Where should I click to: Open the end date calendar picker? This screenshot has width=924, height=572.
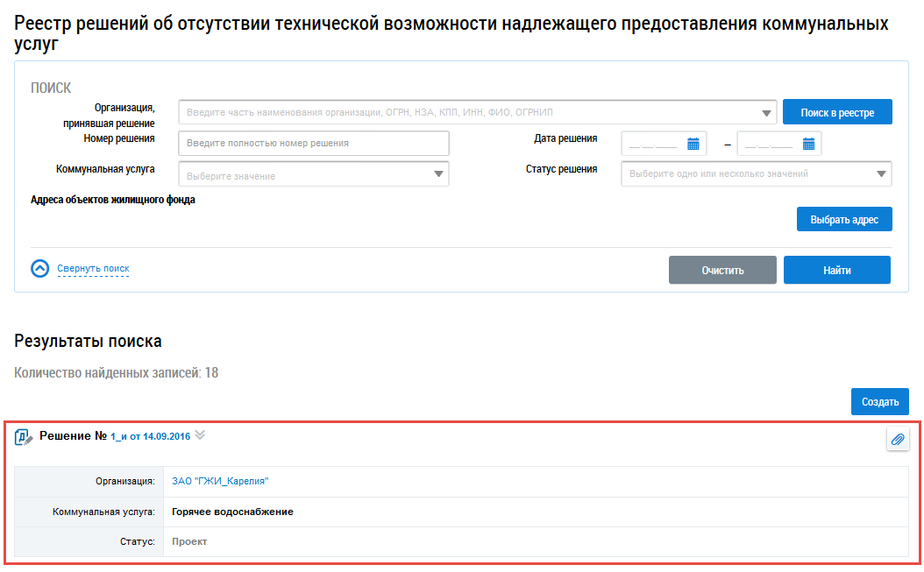point(808,144)
